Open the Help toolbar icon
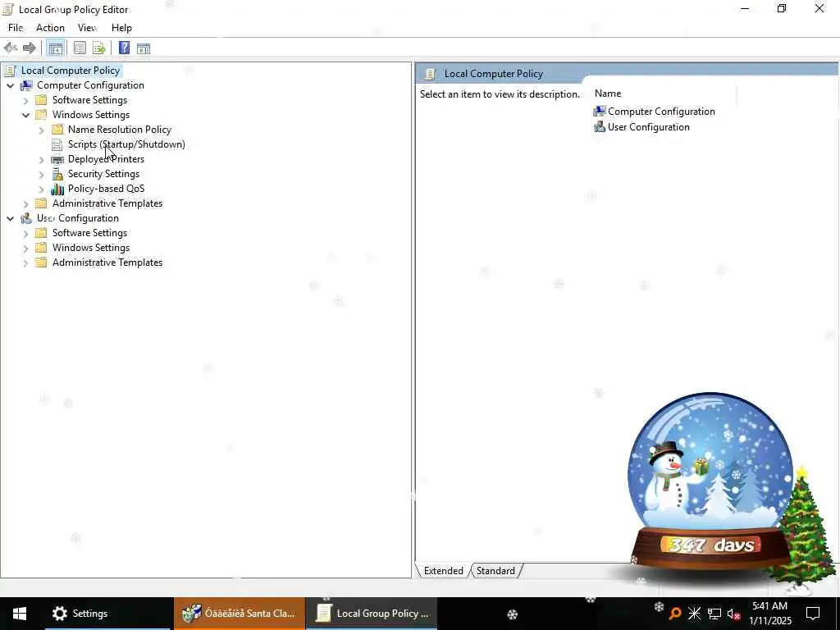 (124, 48)
